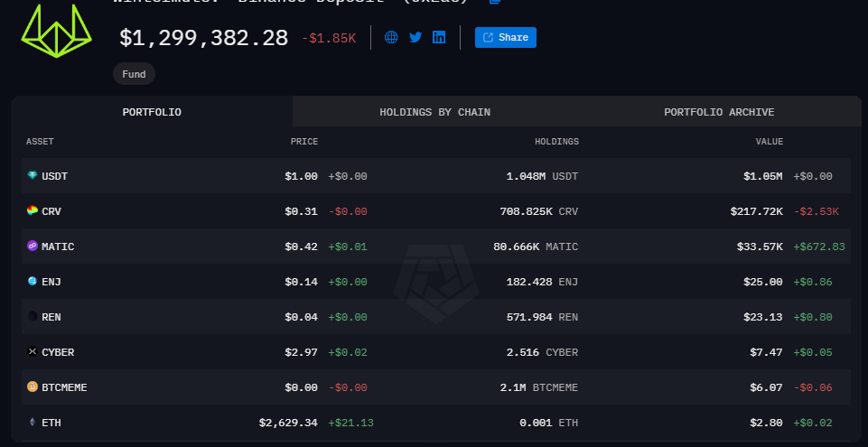Open the LinkedIn profile icon

point(439,37)
